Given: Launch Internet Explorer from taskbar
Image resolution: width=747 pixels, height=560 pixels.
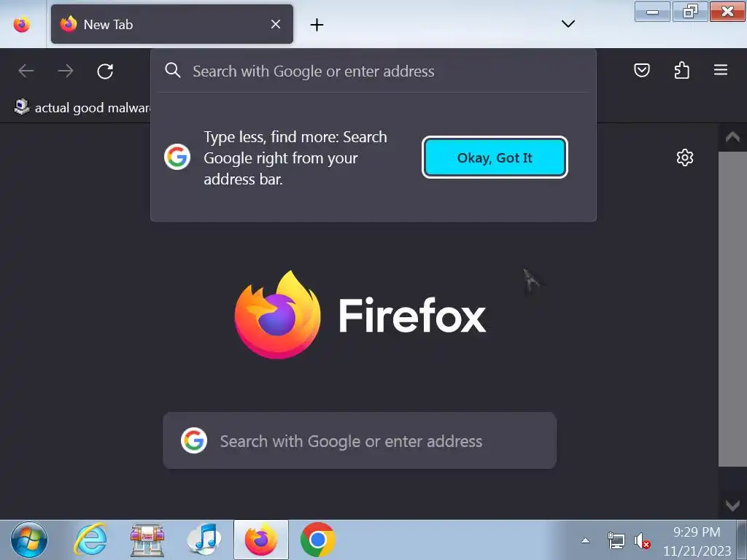Looking at the screenshot, I should tap(90, 540).
